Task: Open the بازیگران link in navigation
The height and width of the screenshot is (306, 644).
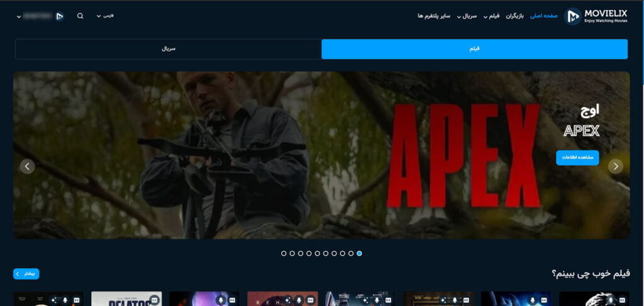Action: click(x=514, y=16)
